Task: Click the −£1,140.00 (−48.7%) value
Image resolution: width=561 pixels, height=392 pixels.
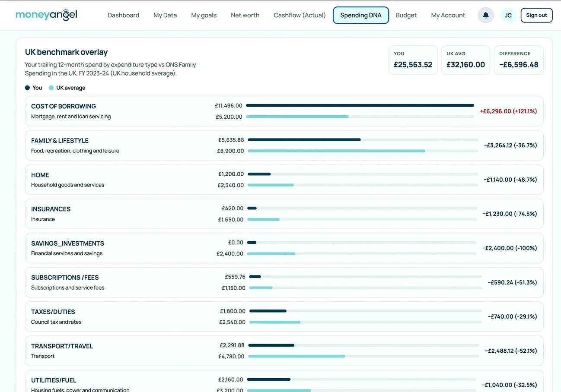Action: coord(510,180)
